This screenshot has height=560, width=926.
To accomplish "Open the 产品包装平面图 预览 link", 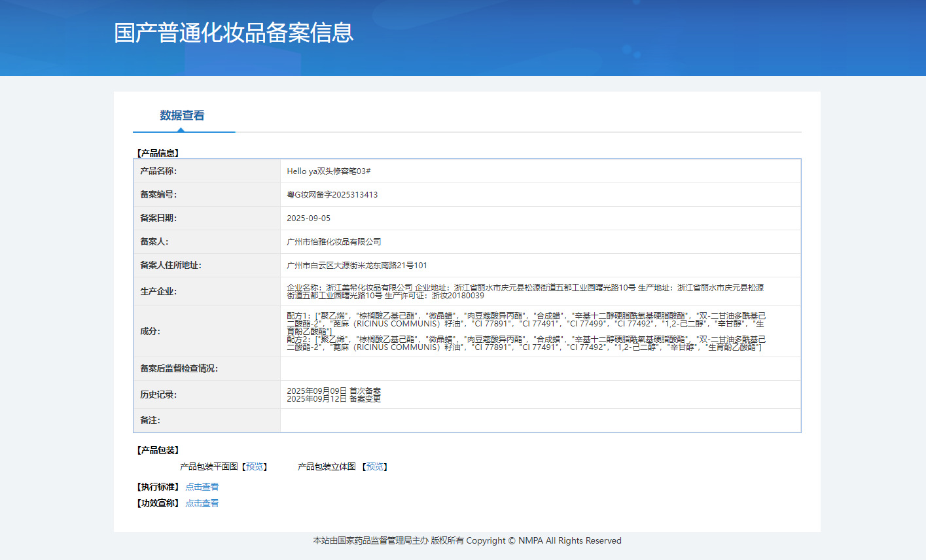I will 255,466.
